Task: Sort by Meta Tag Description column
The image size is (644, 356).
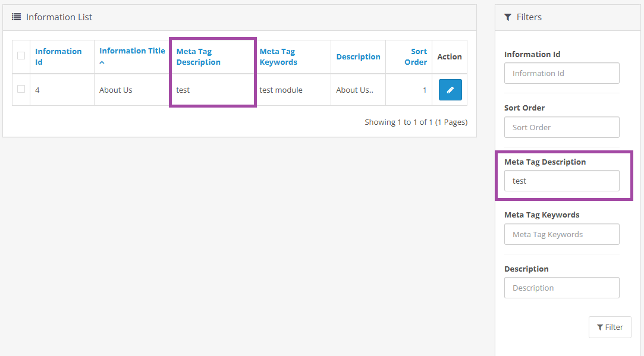Action: (198, 56)
